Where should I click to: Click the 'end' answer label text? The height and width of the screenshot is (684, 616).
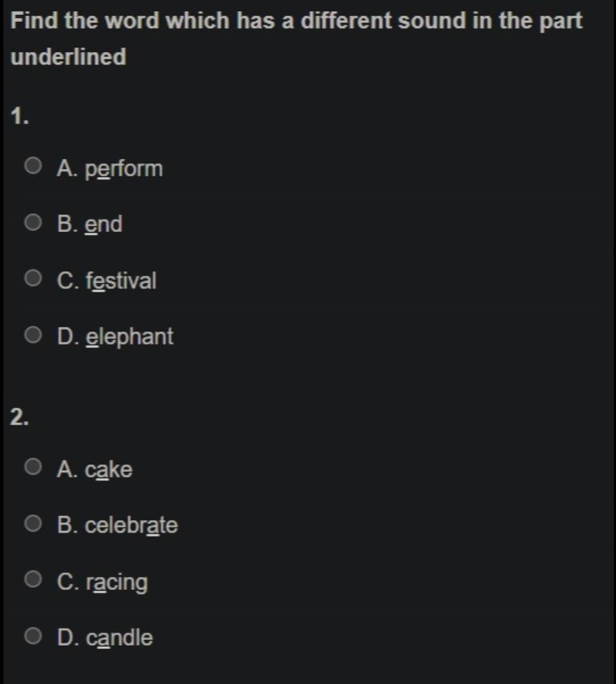[104, 224]
